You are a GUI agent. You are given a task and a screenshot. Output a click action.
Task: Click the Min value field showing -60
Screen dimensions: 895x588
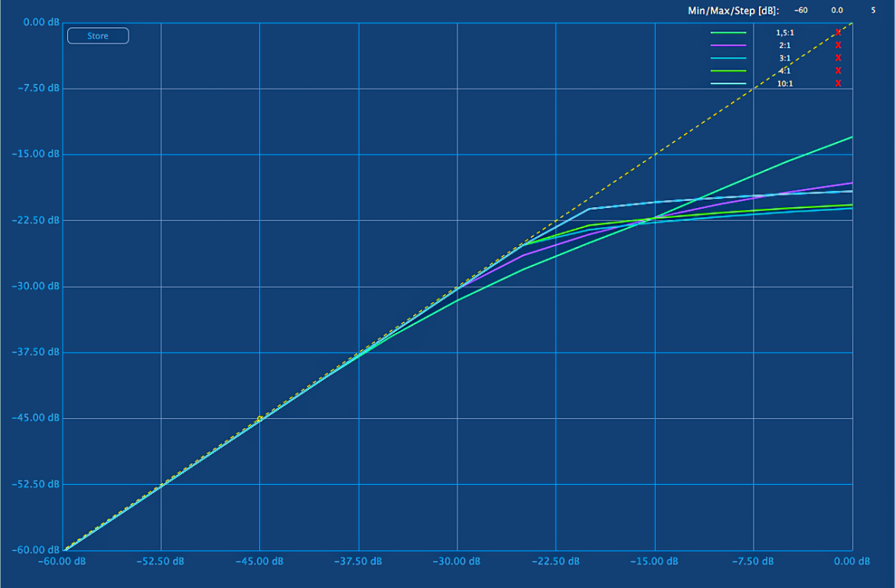801,10
